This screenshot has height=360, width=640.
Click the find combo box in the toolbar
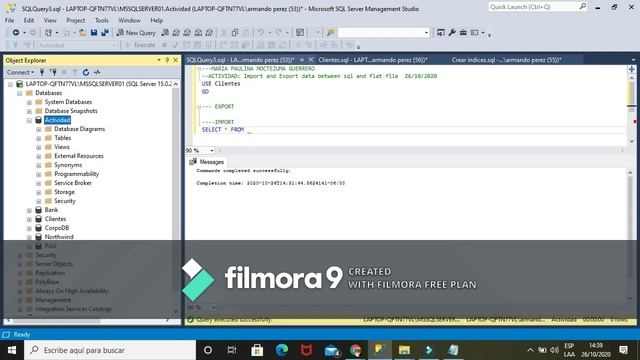coord(384,32)
